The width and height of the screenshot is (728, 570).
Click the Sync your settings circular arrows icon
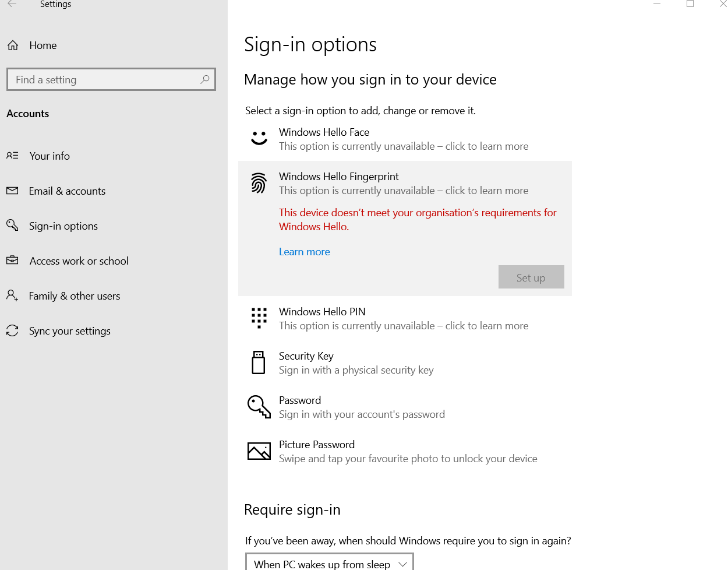pos(12,330)
